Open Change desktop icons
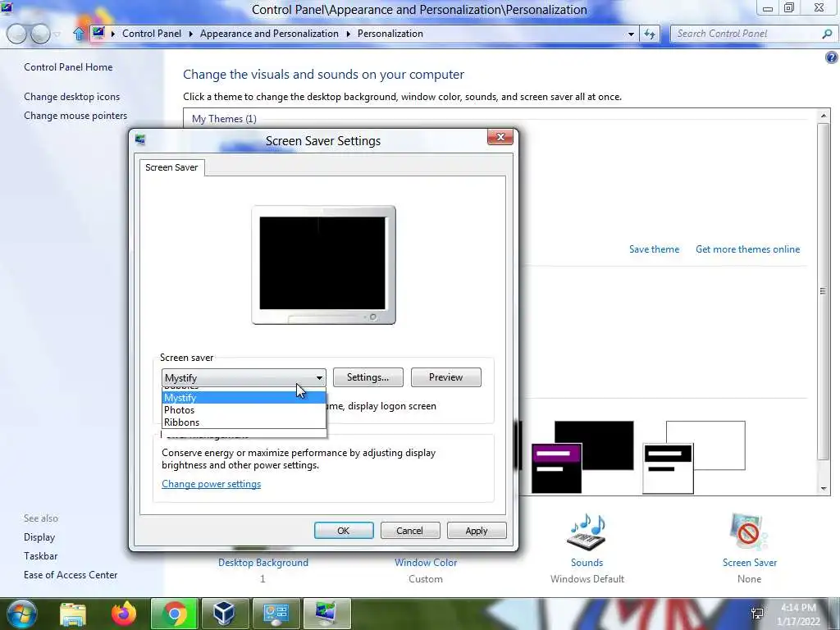 click(x=72, y=97)
